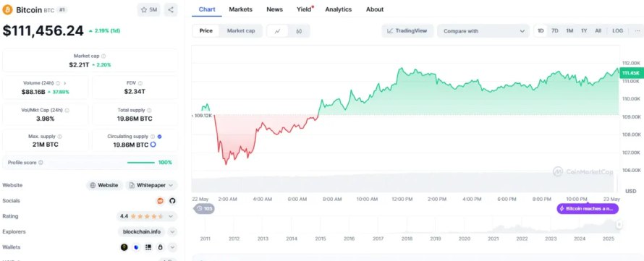Click the chart more options ellipsis
Viewport: 644px width, 261px height.
point(637,31)
